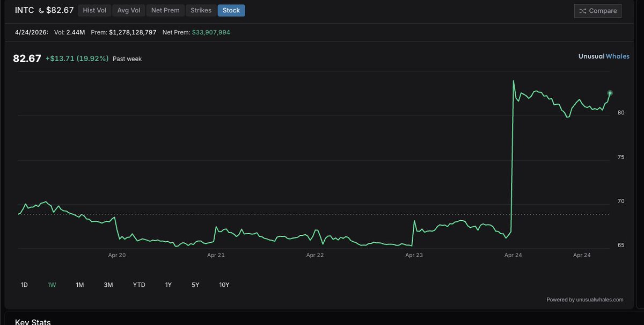Switch to the Hist Vol tab
Screen dimensions: 644x325
pyautogui.click(x=94, y=10)
